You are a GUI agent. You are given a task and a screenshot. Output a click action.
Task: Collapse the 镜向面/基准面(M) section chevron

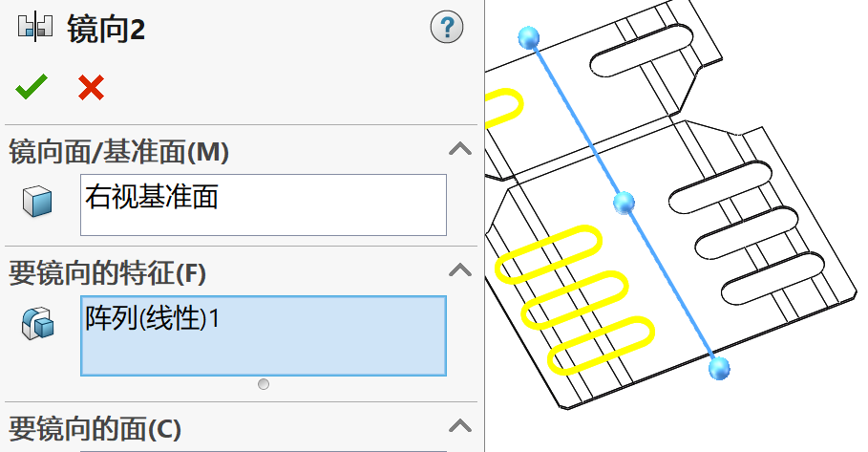[x=460, y=150]
